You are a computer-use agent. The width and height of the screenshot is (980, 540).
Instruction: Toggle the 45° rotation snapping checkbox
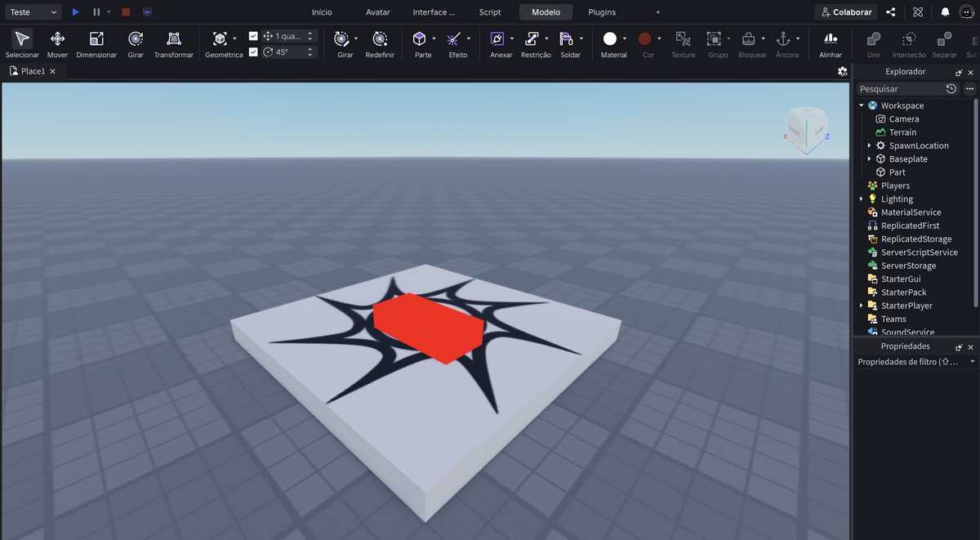(x=253, y=51)
